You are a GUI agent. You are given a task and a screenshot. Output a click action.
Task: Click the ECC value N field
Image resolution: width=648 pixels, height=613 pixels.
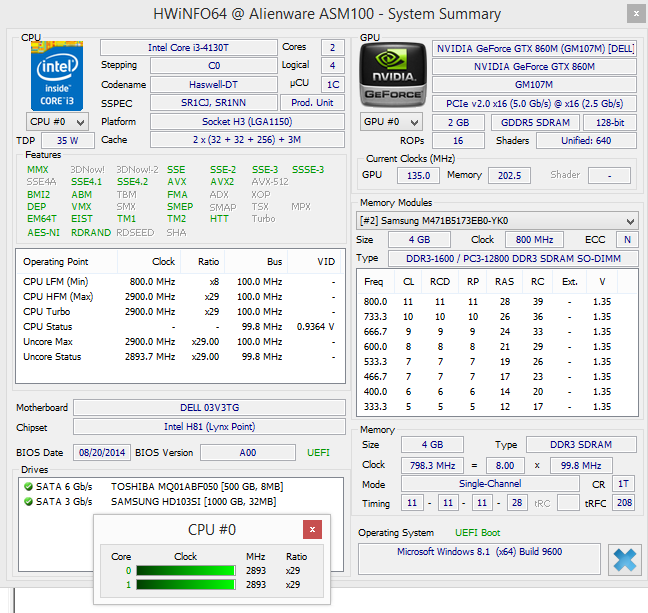click(x=627, y=239)
